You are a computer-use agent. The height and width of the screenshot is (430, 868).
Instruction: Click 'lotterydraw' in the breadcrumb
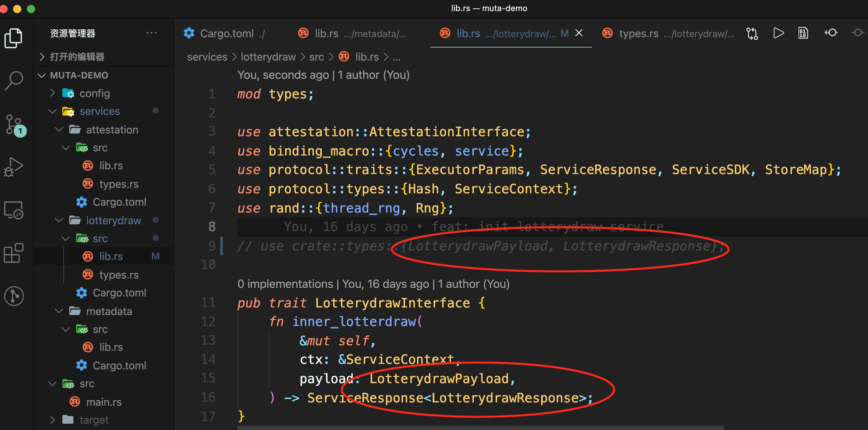tap(268, 57)
